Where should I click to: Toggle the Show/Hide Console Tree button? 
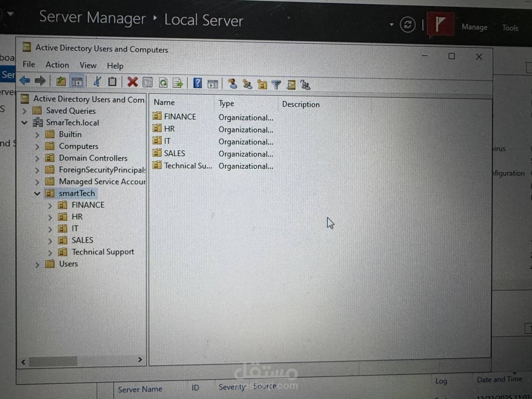[77, 81]
